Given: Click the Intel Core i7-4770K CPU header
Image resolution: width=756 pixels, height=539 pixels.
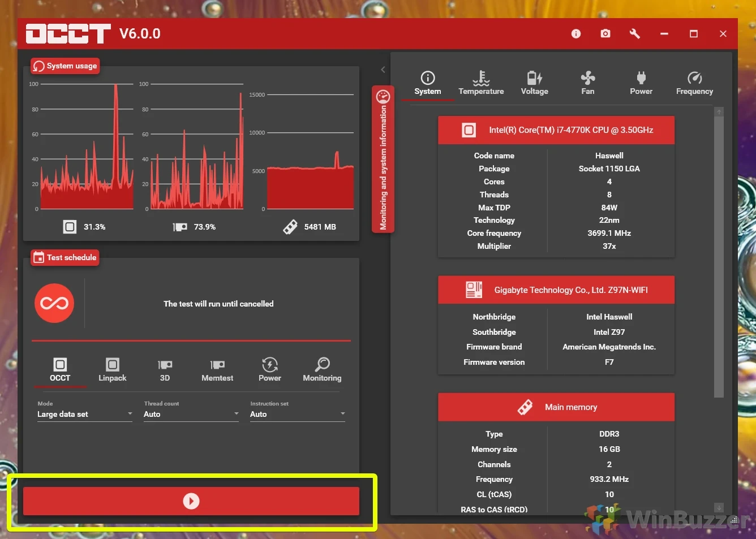Looking at the screenshot, I should point(556,130).
